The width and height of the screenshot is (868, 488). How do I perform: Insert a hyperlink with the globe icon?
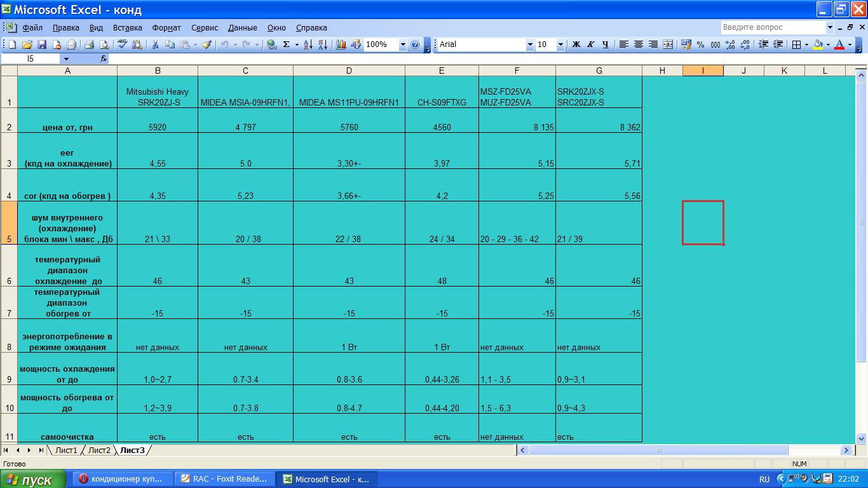271,44
